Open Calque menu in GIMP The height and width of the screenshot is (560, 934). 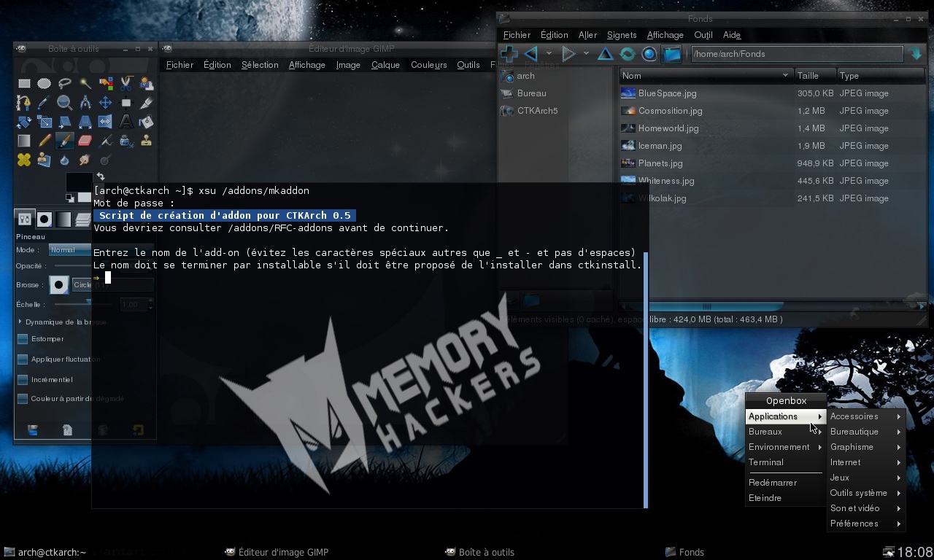click(x=385, y=65)
